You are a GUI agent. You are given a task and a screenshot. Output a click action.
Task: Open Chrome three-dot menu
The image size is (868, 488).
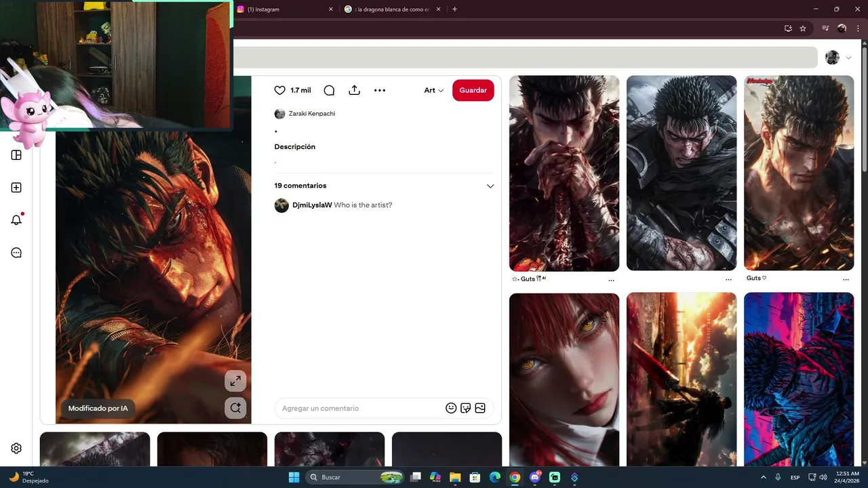858,28
